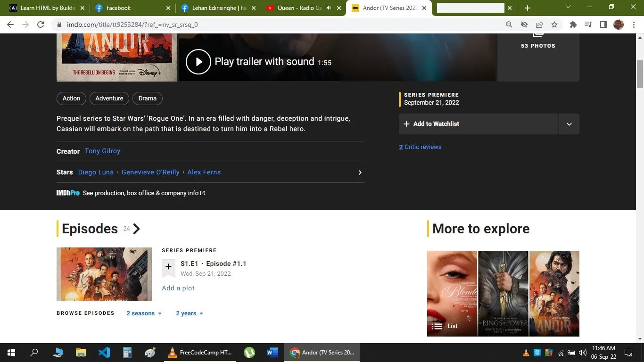The image size is (644, 362).
Task: Open the Windows Start menu
Action: click(x=11, y=353)
